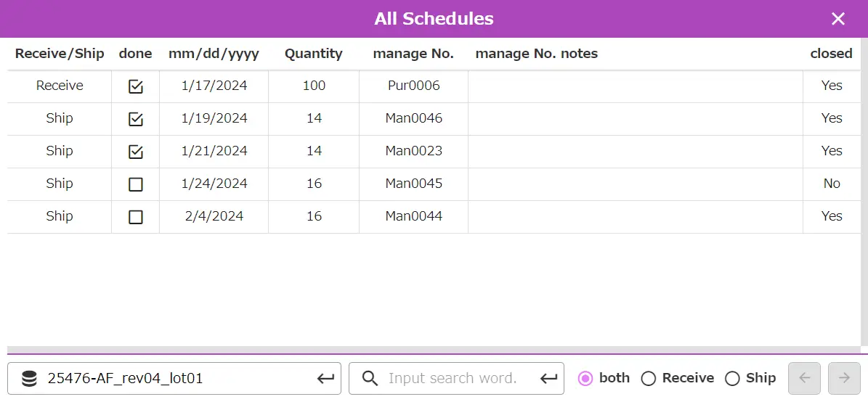
Task: Go to previous page with left arrow
Action: (805, 378)
